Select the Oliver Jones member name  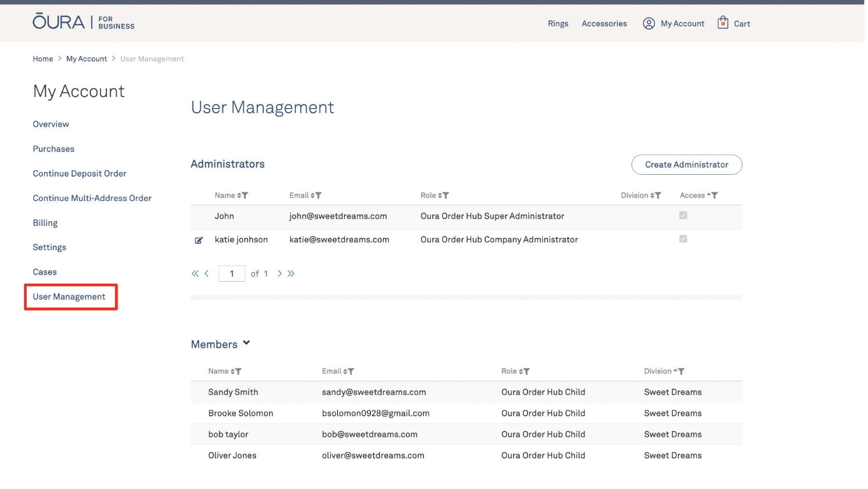(x=232, y=456)
